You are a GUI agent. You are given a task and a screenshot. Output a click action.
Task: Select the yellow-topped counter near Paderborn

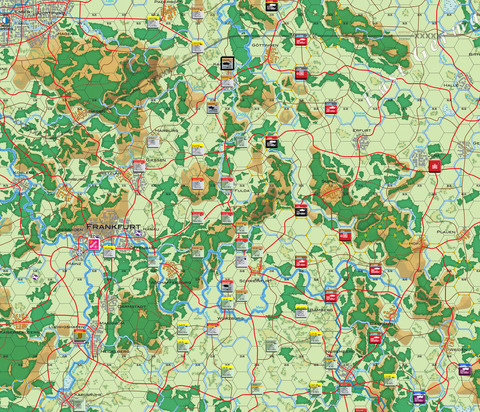(153, 22)
